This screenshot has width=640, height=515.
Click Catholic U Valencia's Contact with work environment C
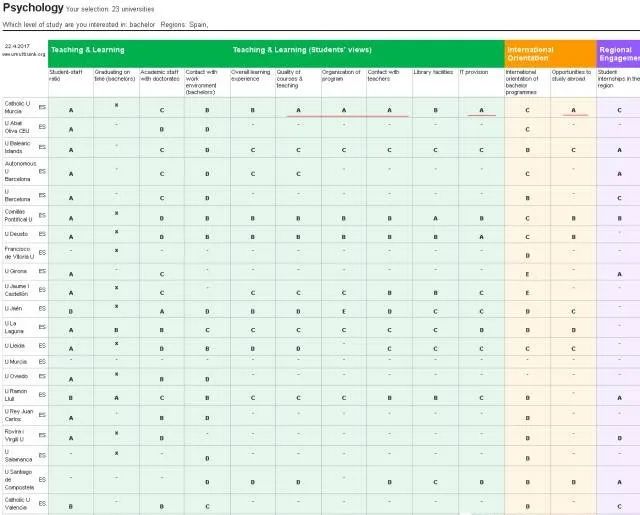207,506
